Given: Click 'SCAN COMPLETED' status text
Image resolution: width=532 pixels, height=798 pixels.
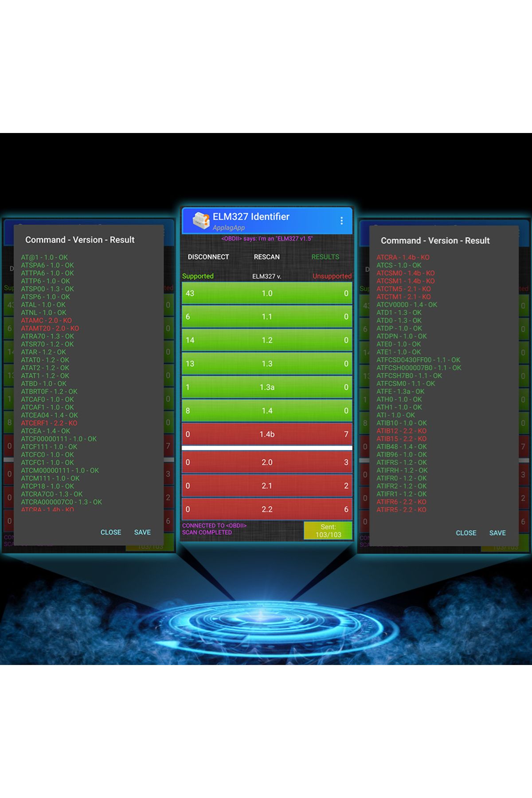Looking at the screenshot, I should 207,532.
